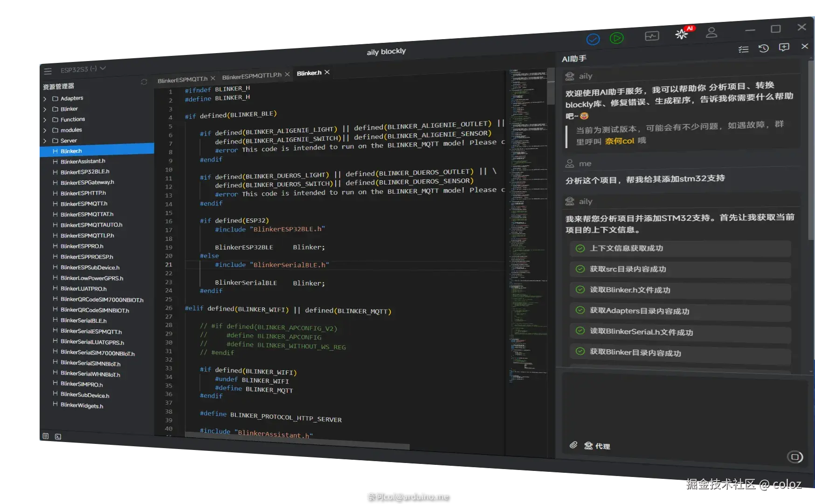Toggle the 代理 agent mode

(597, 446)
